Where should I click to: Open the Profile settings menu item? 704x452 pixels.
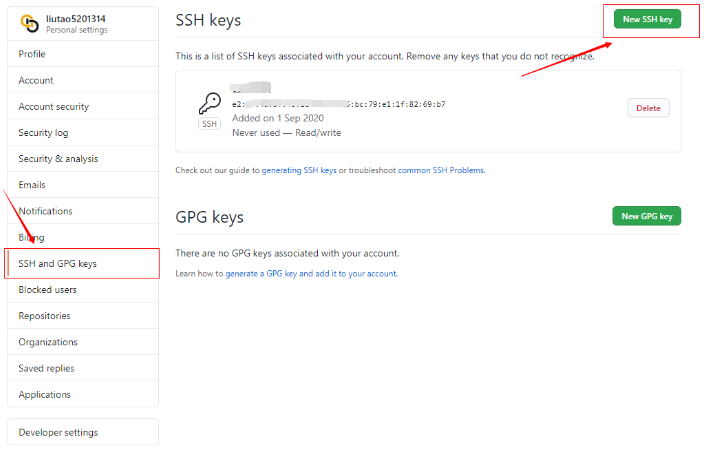tap(32, 54)
